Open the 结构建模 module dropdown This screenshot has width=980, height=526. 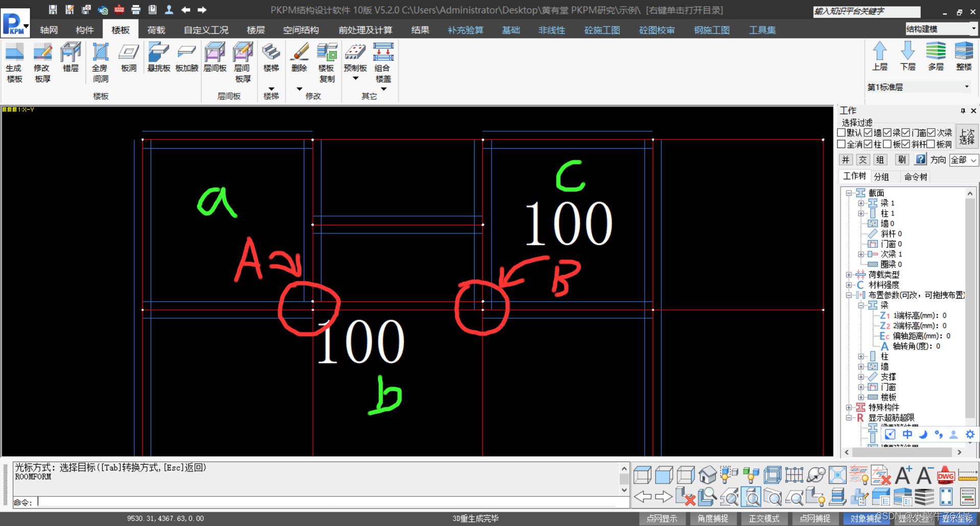(x=941, y=29)
